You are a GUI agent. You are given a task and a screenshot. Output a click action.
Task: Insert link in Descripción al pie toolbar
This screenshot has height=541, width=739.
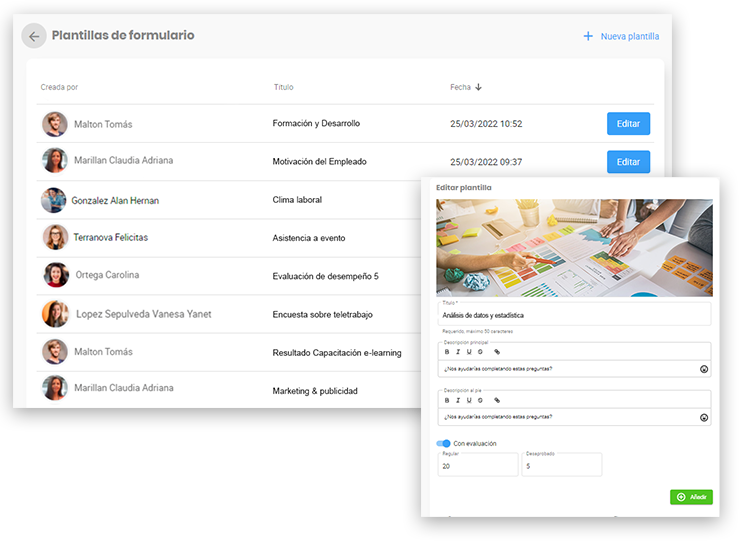pos(497,400)
